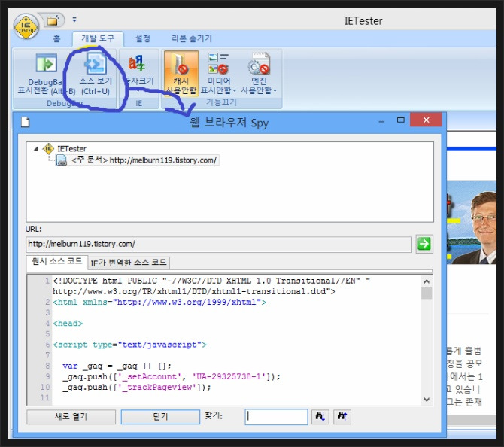The image size is (504, 447).
Task: Click the URL input field
Action: 219,244
